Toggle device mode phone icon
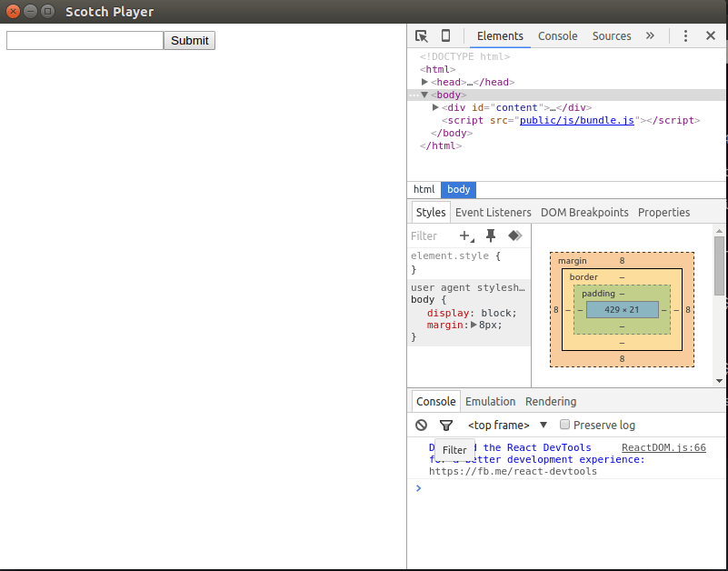 [x=445, y=35]
